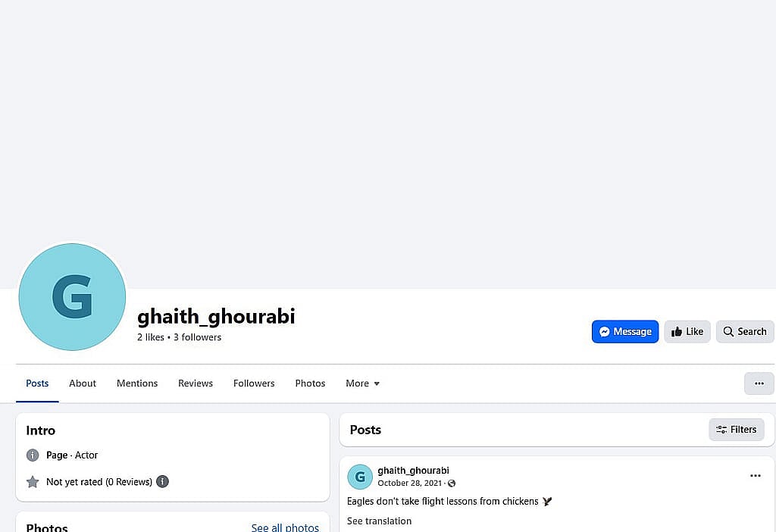Screen dimensions: 776x532
Task: Open the large G profile picture
Action: (72, 297)
